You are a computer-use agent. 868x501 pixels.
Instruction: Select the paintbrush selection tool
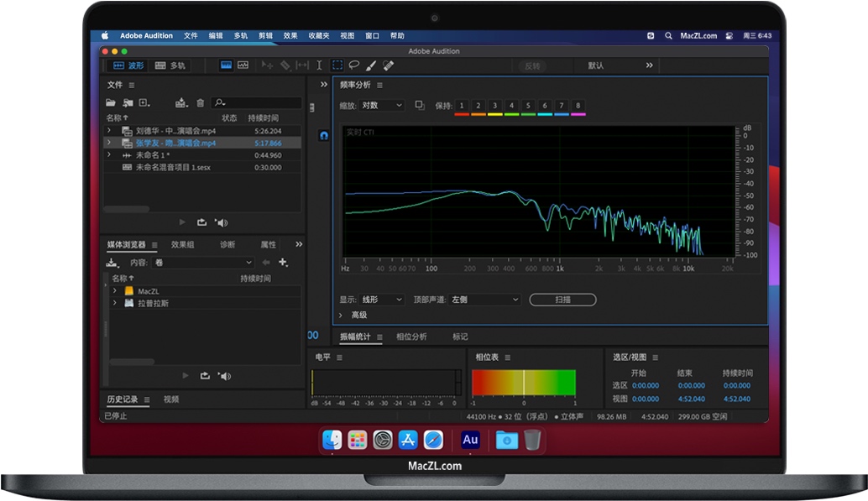[x=370, y=65]
